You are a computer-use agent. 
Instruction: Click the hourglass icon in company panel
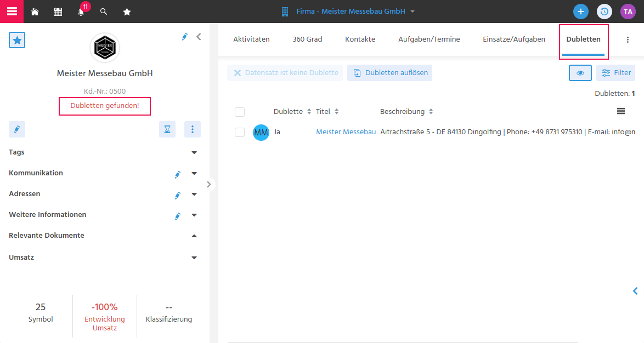(167, 129)
